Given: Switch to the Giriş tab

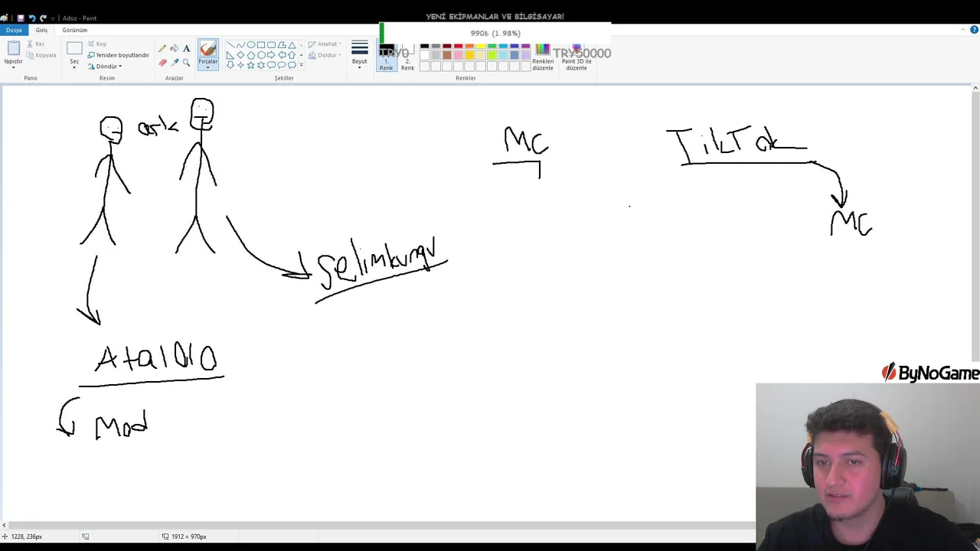Looking at the screenshot, I should point(41,30).
